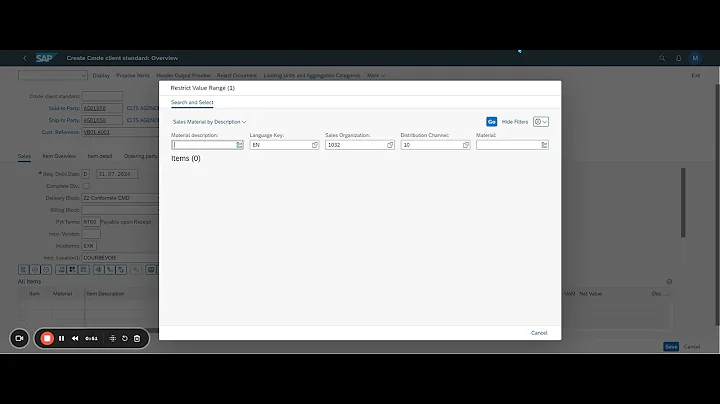The image size is (720, 404).
Task: Click the SAP back arrow
Action: (x=25, y=58)
